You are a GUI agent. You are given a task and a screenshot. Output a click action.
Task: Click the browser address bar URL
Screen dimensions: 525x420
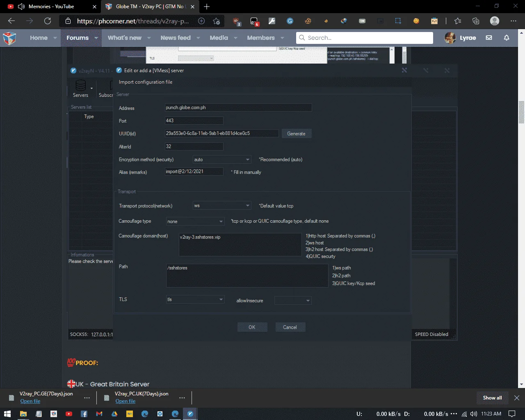[x=133, y=21]
